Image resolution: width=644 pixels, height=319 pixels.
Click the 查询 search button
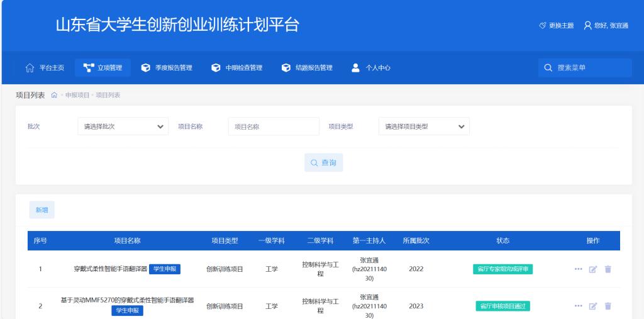(323, 163)
